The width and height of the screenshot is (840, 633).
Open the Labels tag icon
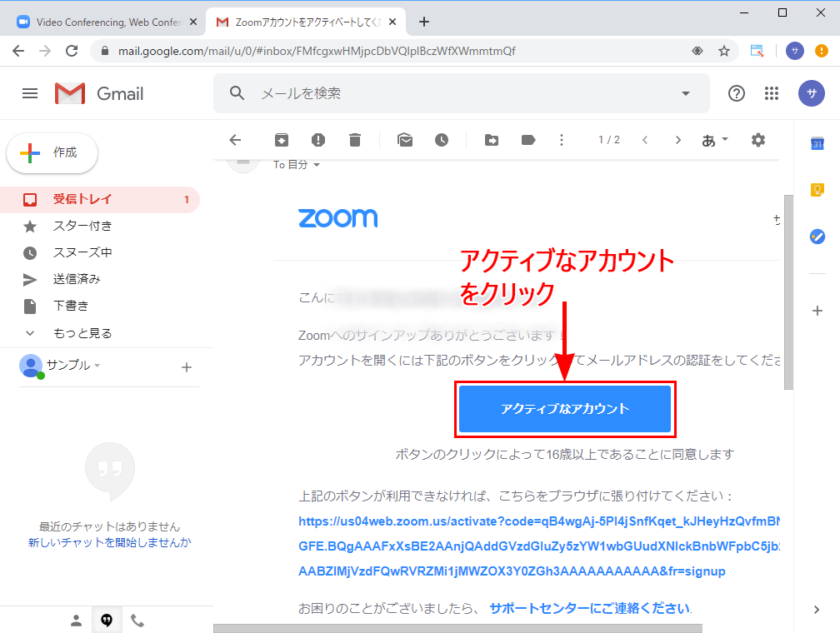(x=528, y=140)
